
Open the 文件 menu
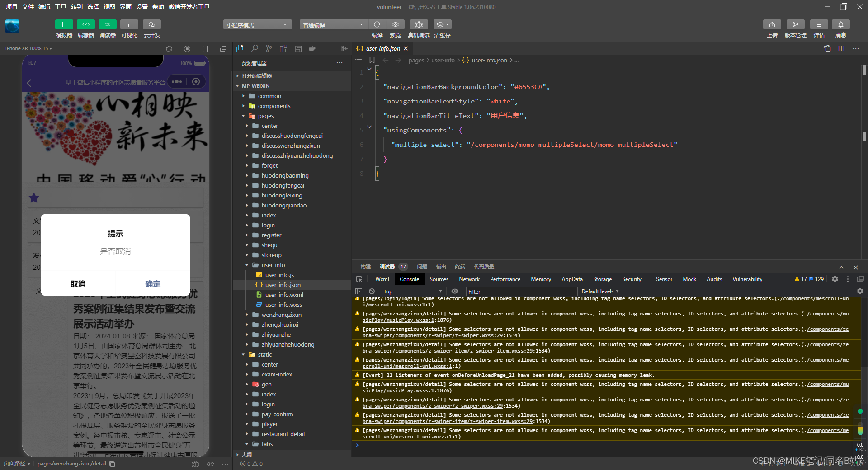28,7
